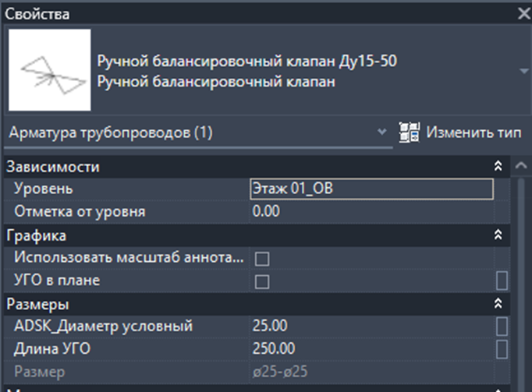This screenshot has width=532, height=392.
Task: Enable Использовать масштаб аннотаций checkbox
Action: coord(262,259)
